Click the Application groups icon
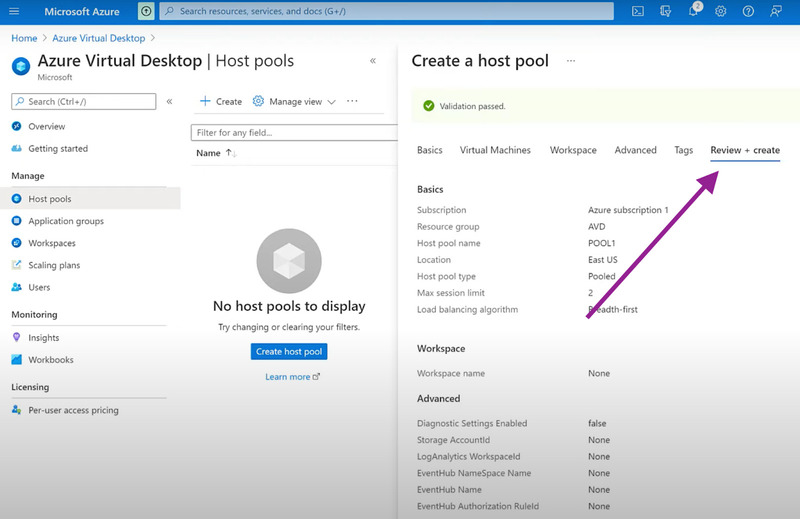 (x=17, y=221)
